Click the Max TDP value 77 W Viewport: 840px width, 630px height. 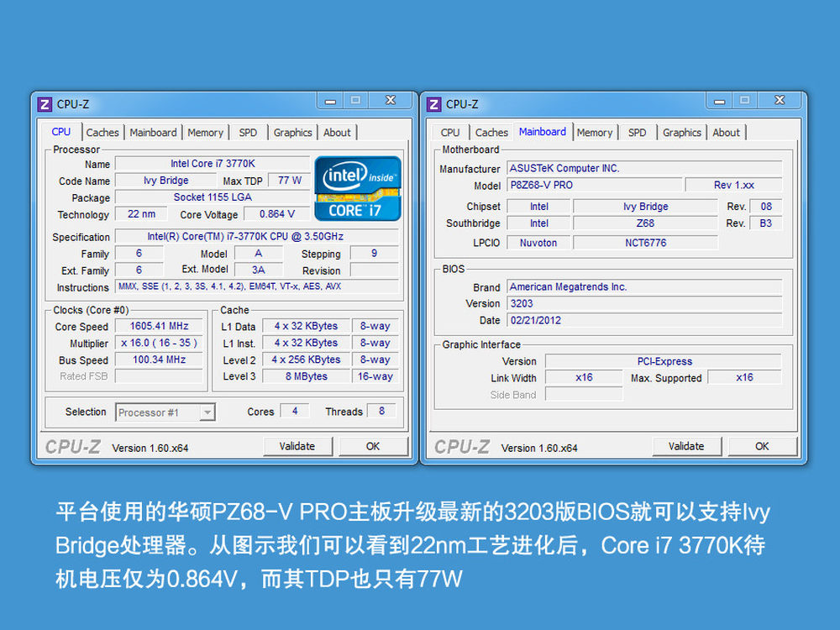(290, 181)
